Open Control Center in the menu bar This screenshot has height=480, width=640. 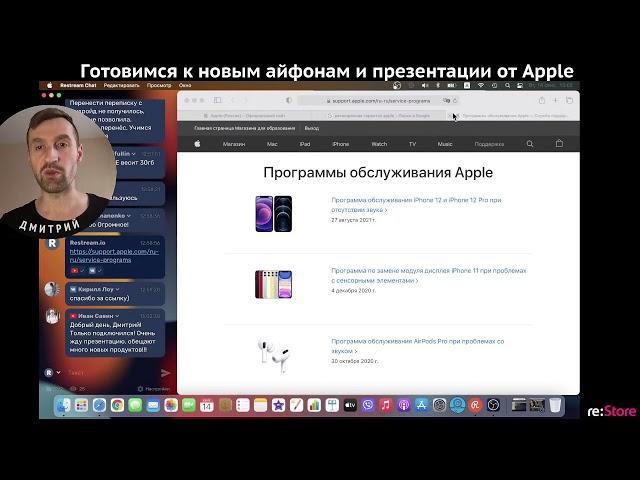coord(520,85)
